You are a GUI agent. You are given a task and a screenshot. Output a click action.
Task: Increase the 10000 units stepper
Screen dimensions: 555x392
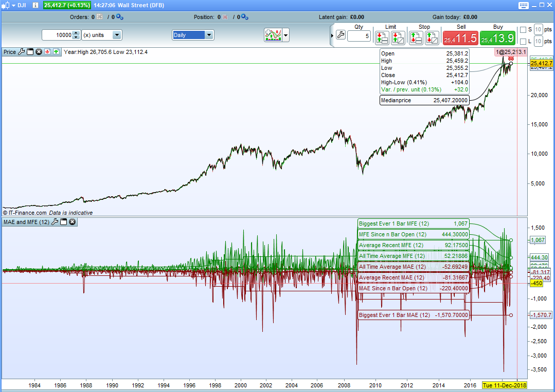(76, 33)
